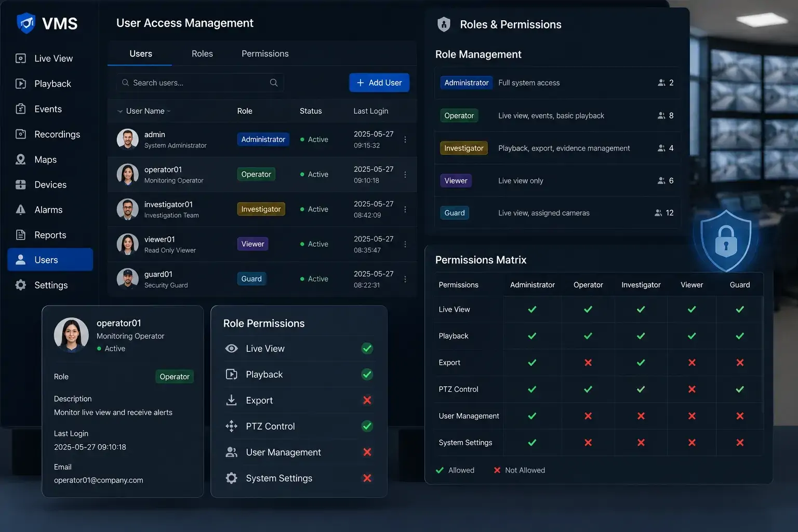Click 'Monitor live view and receive alerts' description
The height and width of the screenshot is (532, 798).
pos(113,413)
